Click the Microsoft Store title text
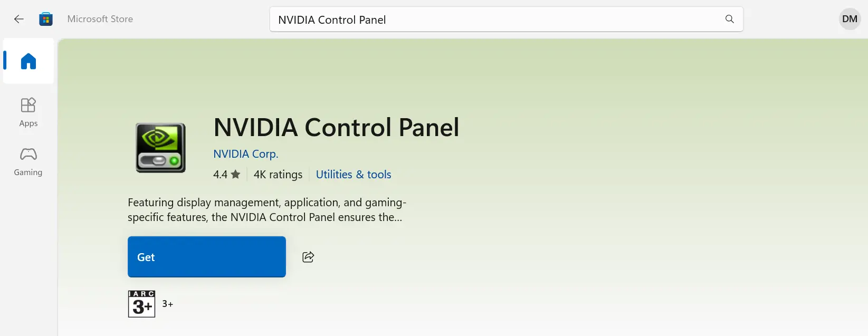868x336 pixels. pyautogui.click(x=100, y=19)
